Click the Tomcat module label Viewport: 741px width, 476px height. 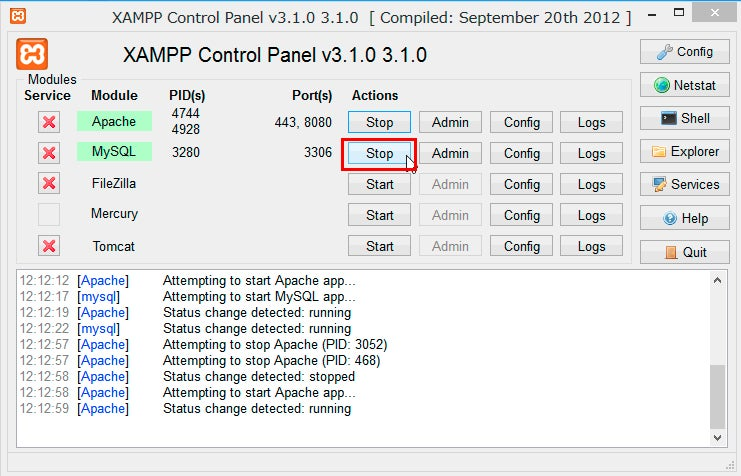pos(114,246)
